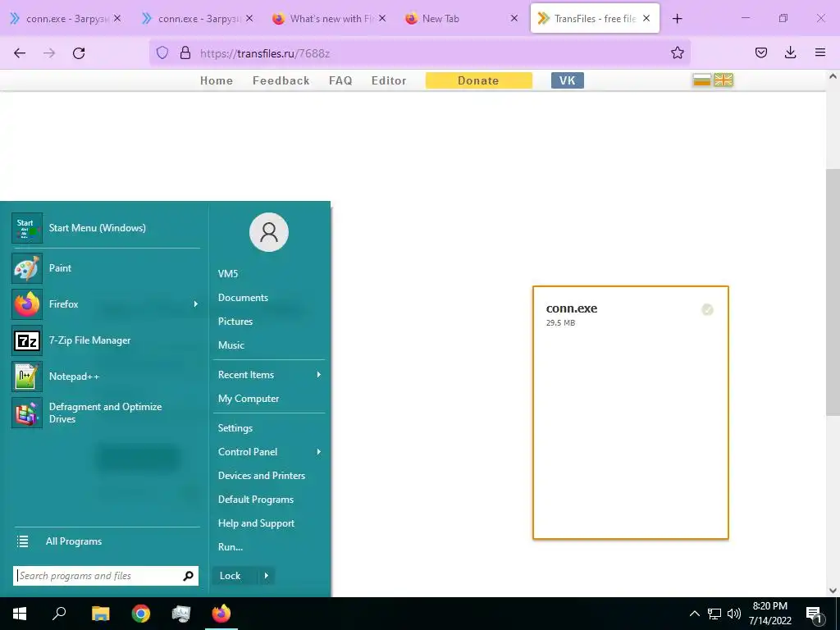The image size is (840, 630).
Task: Click the Firefox icon in the taskbar
Action: click(x=221, y=614)
